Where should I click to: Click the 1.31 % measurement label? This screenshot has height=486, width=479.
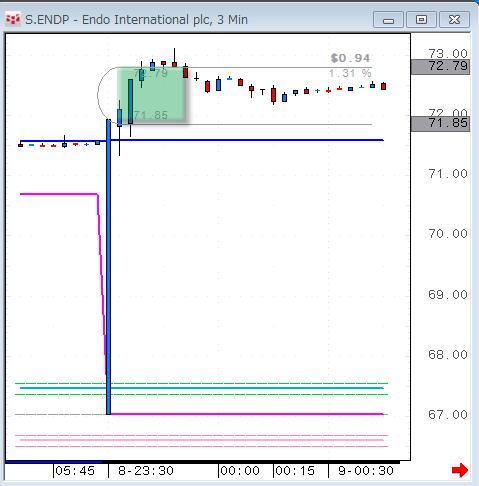[x=350, y=73]
